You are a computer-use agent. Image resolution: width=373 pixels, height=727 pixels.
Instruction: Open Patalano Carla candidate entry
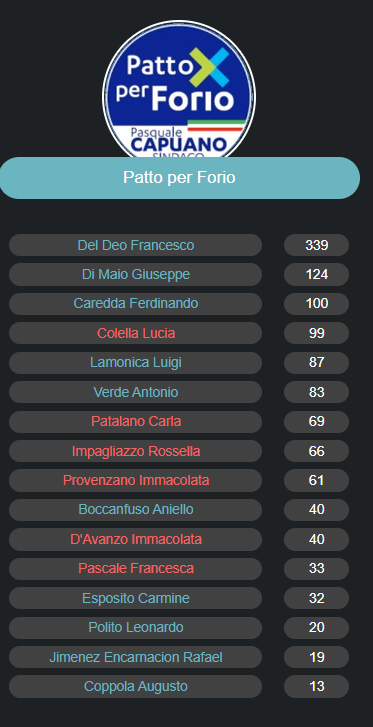[135, 421]
